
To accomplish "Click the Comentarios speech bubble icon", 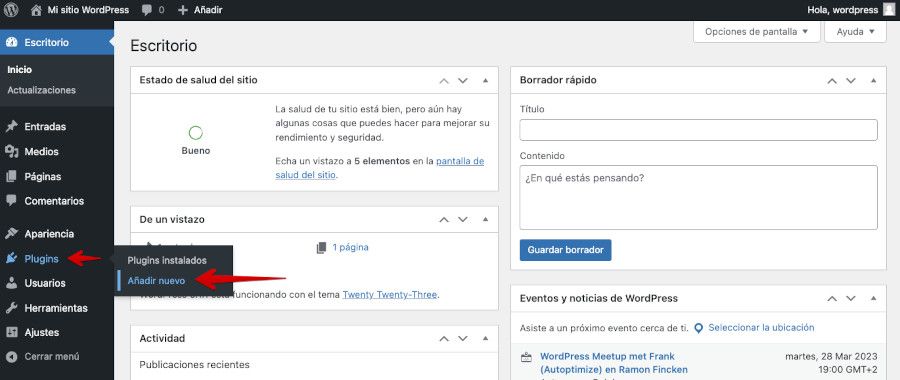I will (11, 201).
